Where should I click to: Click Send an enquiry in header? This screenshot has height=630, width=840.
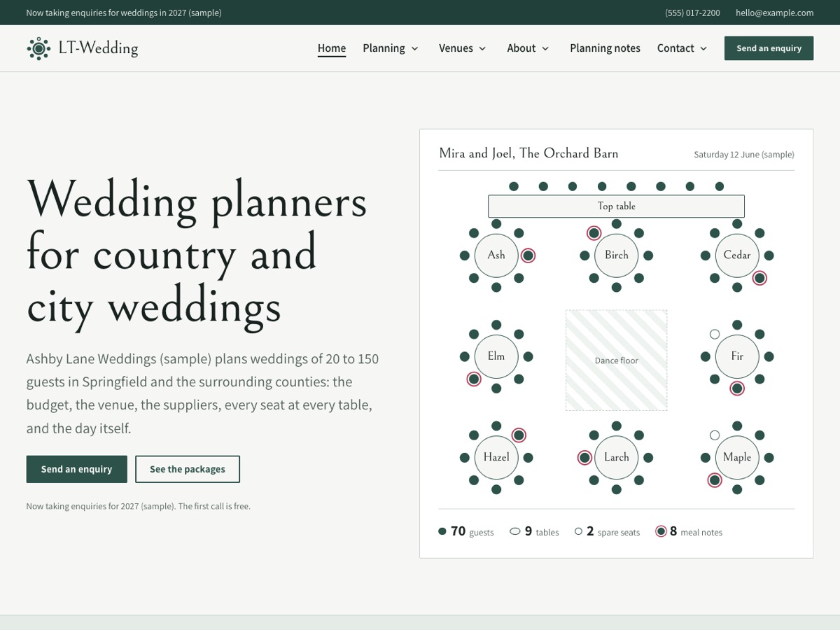click(x=769, y=48)
